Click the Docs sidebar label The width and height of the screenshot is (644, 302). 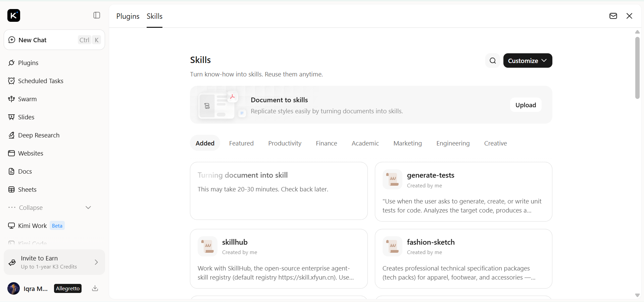(x=25, y=171)
